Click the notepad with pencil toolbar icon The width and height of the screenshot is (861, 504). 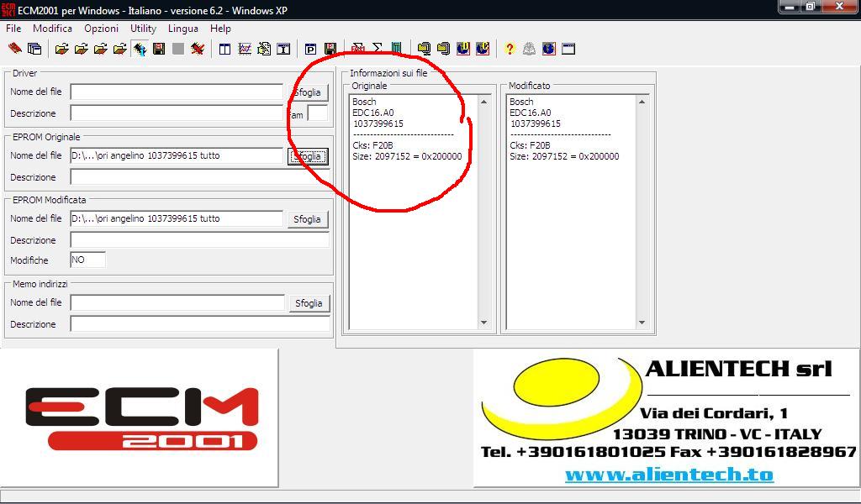coord(264,49)
